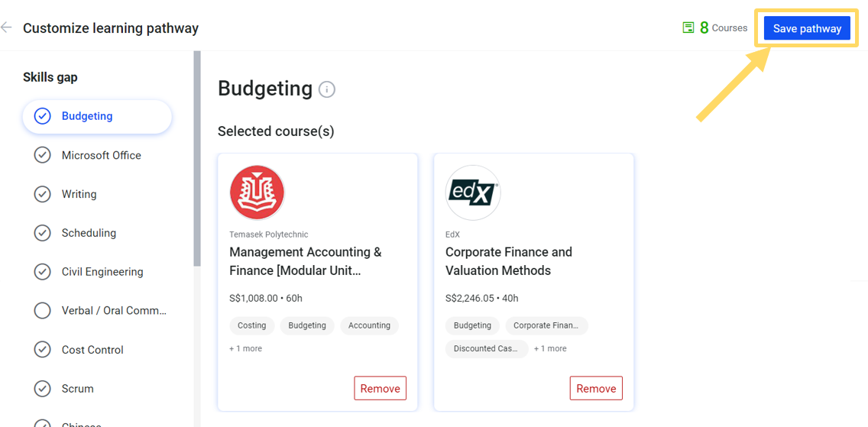
Task: Click the Budgeting checkmark icon in sidebar
Action: [43, 116]
